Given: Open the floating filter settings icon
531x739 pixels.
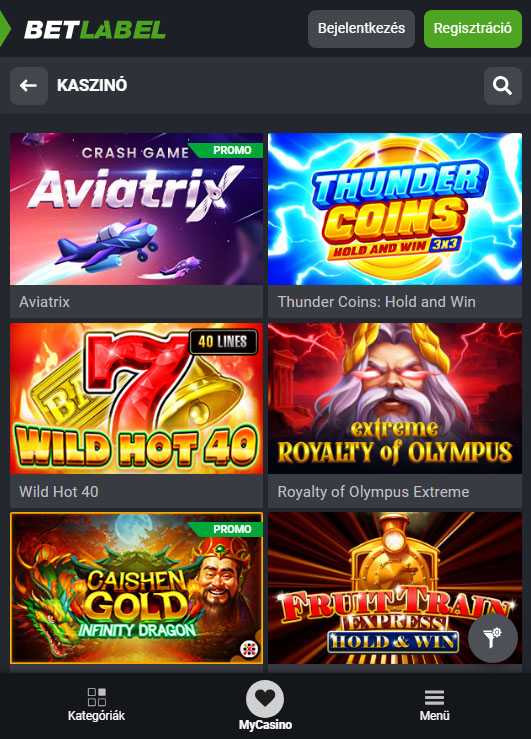Looking at the screenshot, I should (493, 638).
